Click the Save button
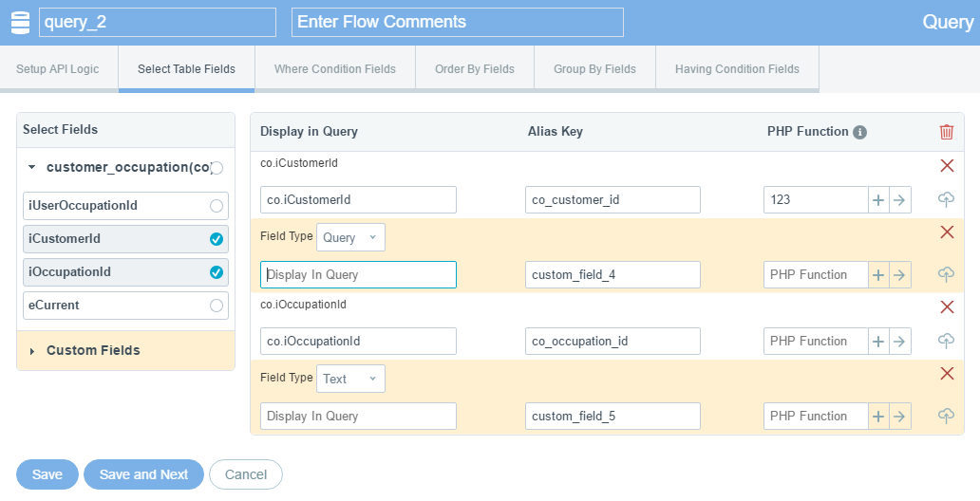 point(47,474)
